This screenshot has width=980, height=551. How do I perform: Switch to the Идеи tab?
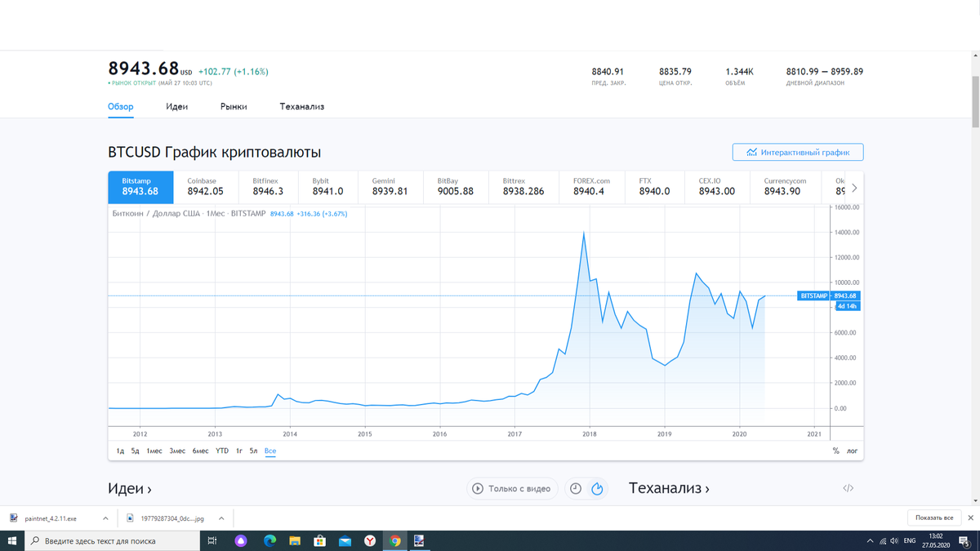point(176,107)
